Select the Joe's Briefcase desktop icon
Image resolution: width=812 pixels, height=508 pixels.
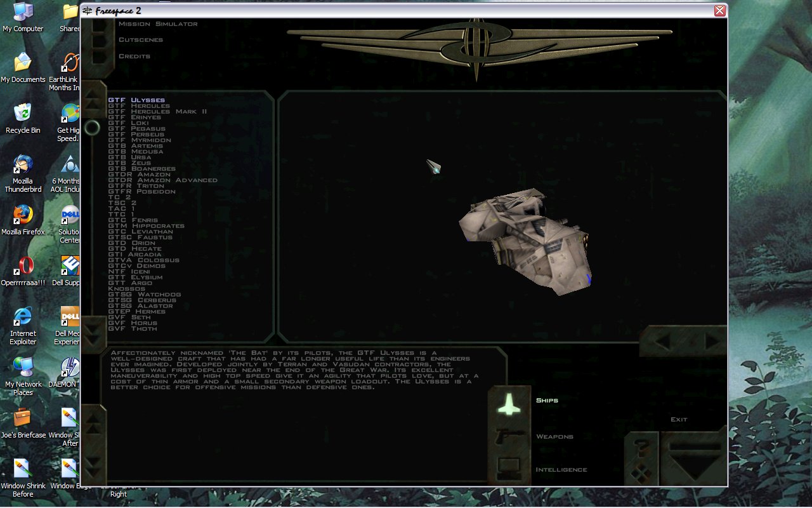coord(23,424)
